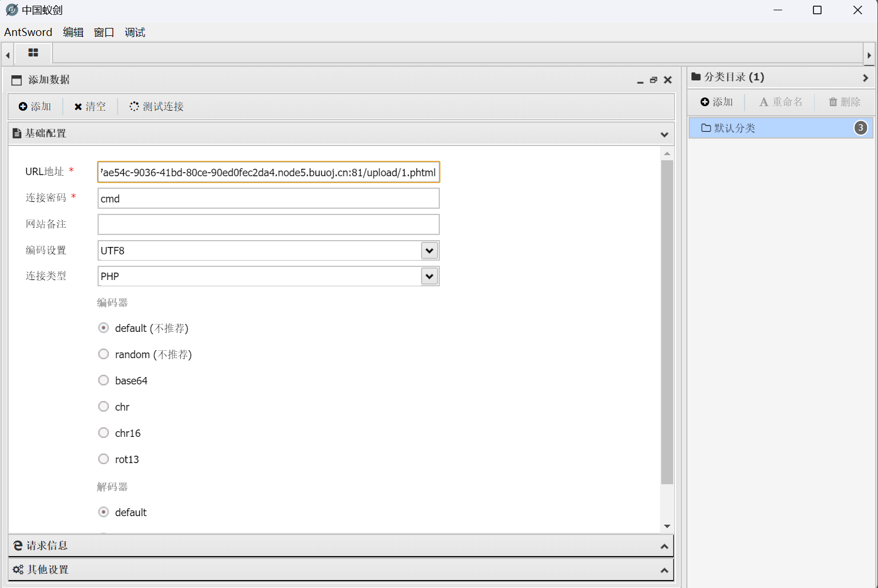
Task: Click 添加 in the category sidebar
Action: [717, 102]
